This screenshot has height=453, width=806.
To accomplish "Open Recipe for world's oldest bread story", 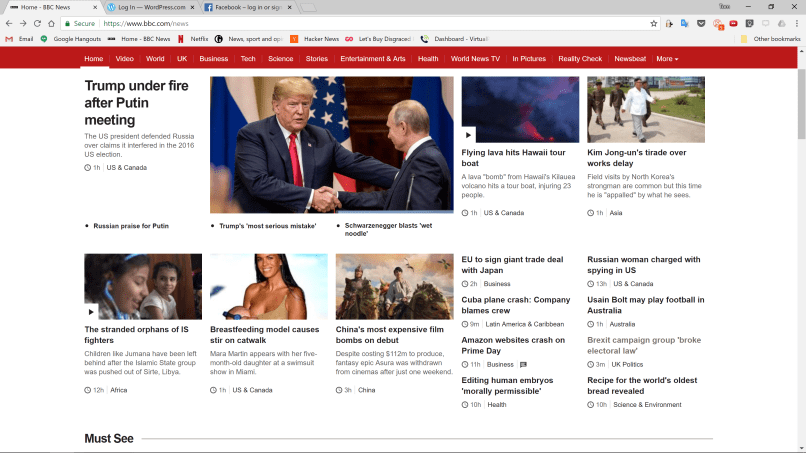I will [642, 386].
